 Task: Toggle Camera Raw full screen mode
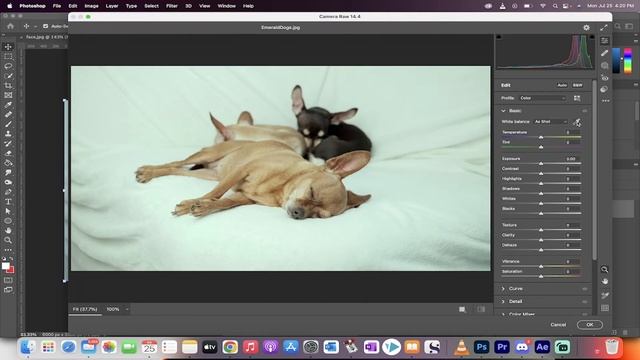tap(604, 27)
